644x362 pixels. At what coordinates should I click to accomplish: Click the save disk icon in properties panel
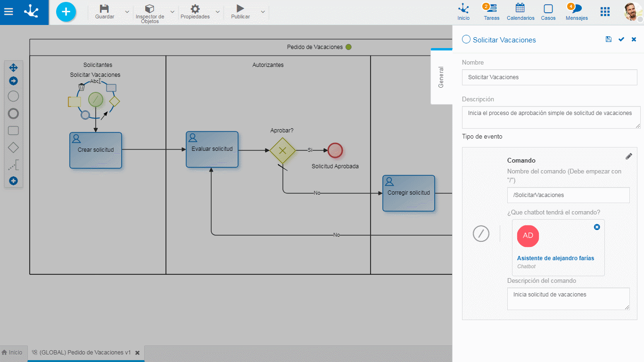pyautogui.click(x=609, y=40)
